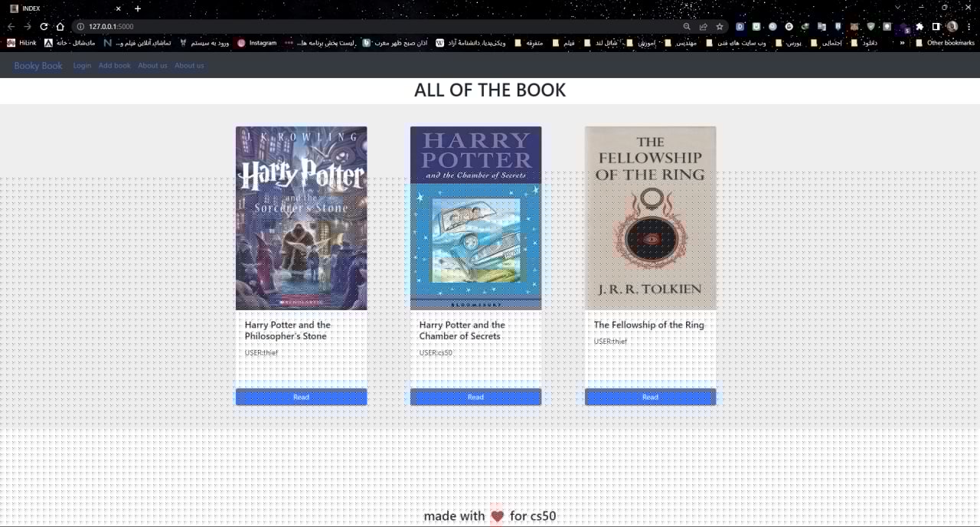The height and width of the screenshot is (527, 980).
Task: Open the Instagram bookmark
Action: coord(256,43)
